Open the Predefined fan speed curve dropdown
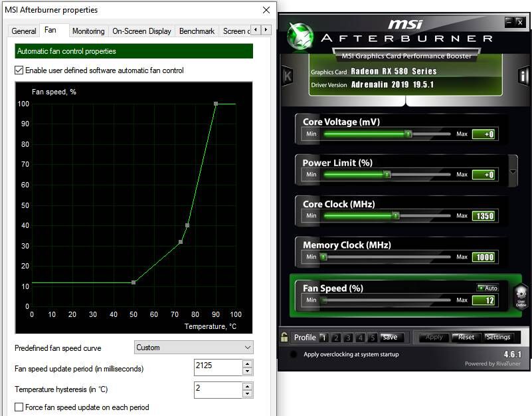 pos(194,348)
